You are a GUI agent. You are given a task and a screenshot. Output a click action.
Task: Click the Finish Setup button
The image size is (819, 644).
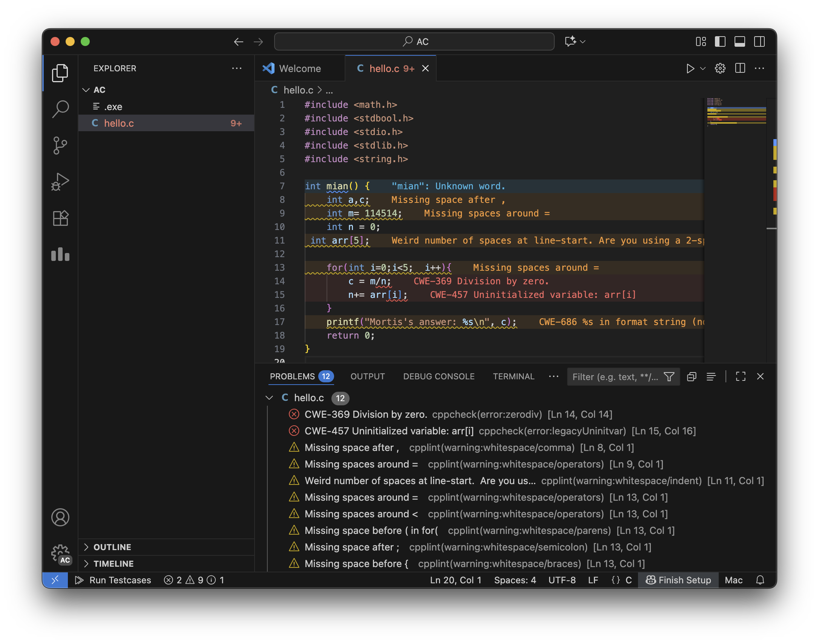(678, 580)
